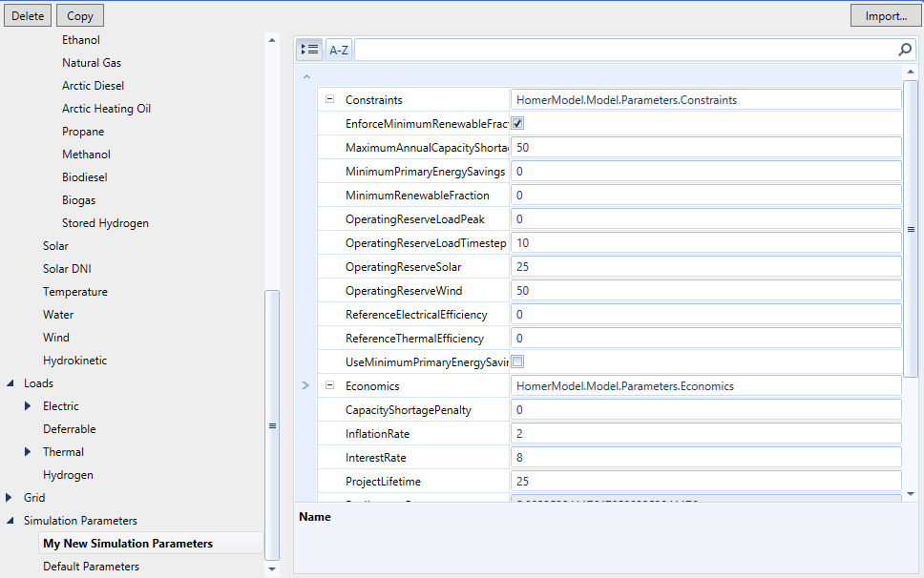Expand the Electric loads node
924x578 pixels.
point(26,405)
